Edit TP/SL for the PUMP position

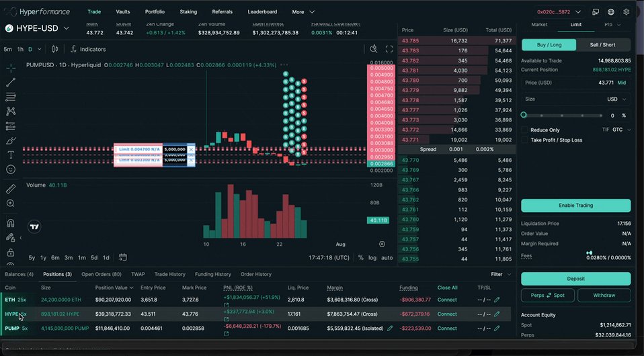497,328
